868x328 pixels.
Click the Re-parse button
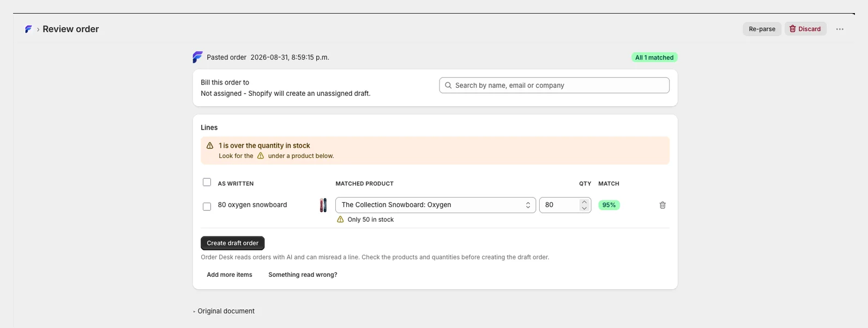(762, 29)
